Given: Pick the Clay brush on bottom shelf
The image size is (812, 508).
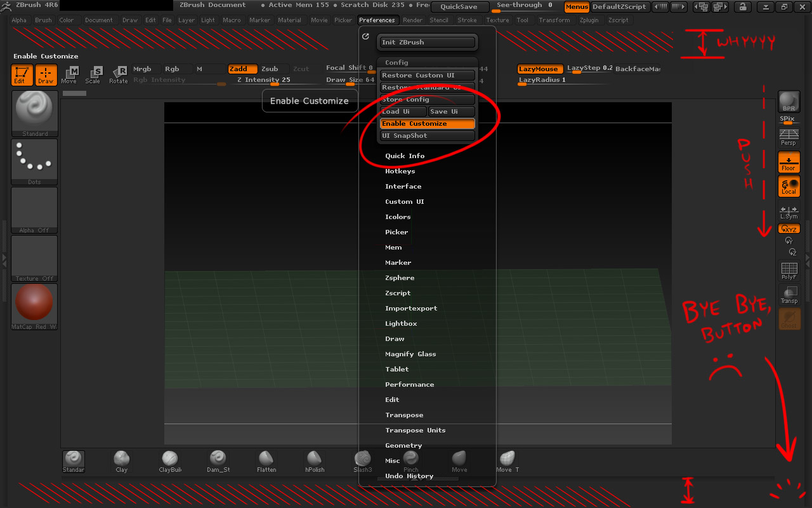Looking at the screenshot, I should [x=121, y=461].
